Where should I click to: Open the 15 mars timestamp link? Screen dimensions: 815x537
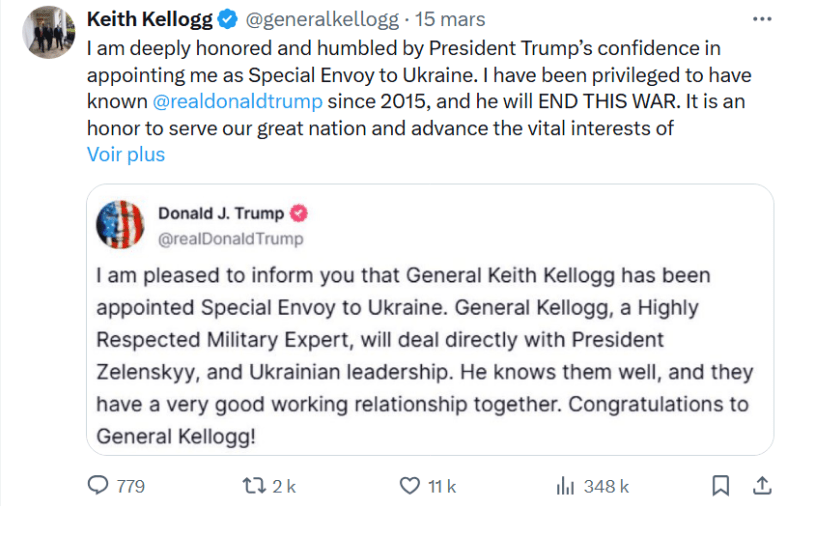point(450,20)
